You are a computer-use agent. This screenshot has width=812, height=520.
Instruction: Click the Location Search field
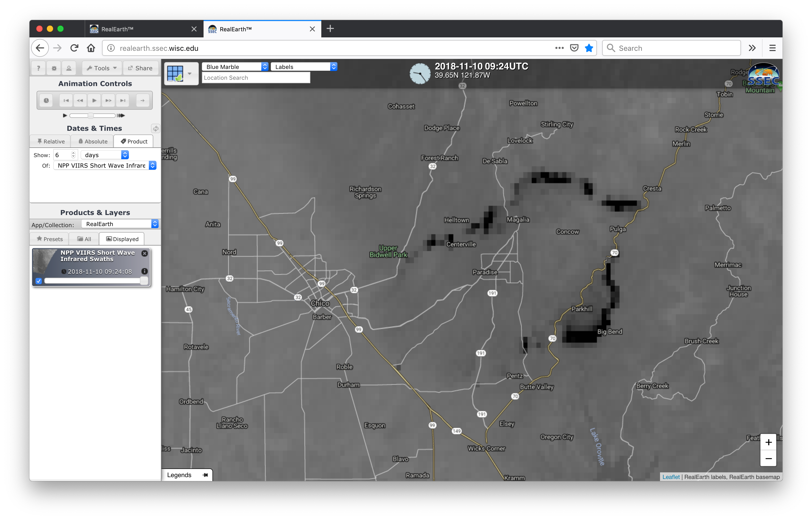[x=256, y=78]
